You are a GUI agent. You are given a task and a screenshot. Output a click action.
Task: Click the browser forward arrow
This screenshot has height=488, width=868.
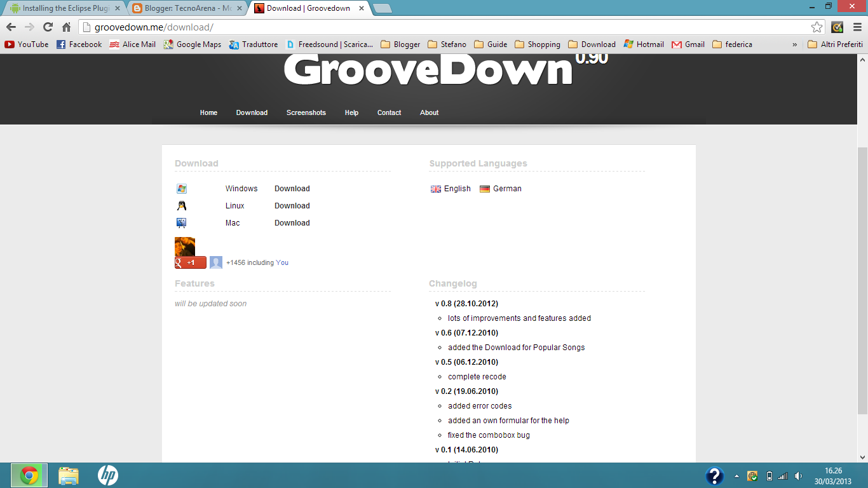click(29, 27)
